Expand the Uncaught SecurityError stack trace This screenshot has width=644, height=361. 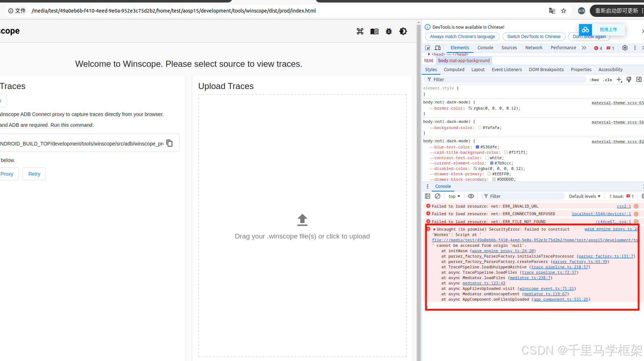pyautogui.click(x=434, y=229)
